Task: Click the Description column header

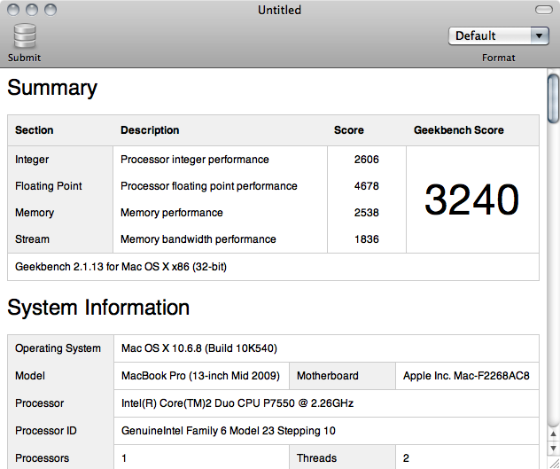Action: 150,130
